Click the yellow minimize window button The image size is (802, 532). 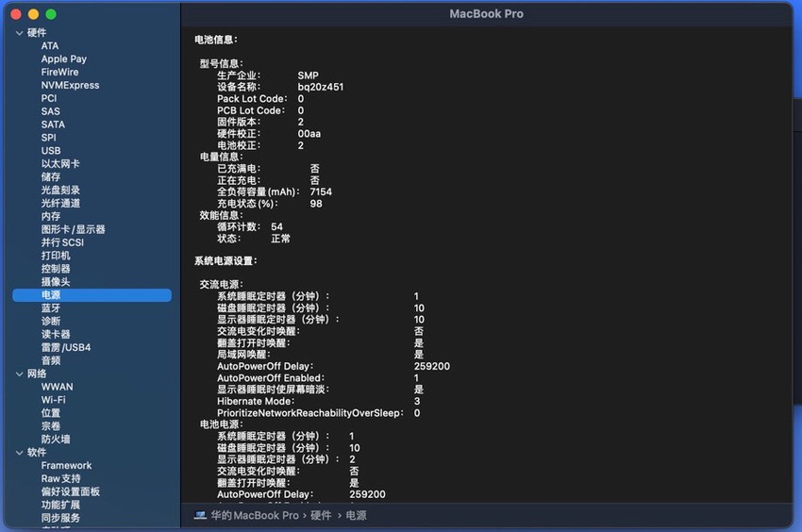33,14
